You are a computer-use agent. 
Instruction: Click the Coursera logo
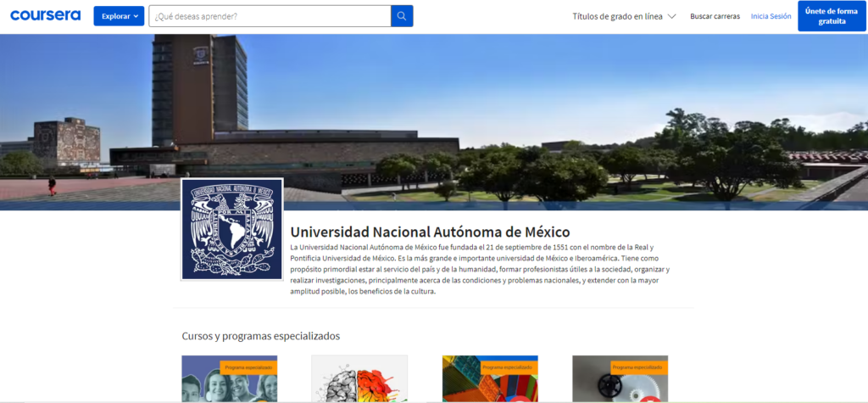click(x=46, y=15)
